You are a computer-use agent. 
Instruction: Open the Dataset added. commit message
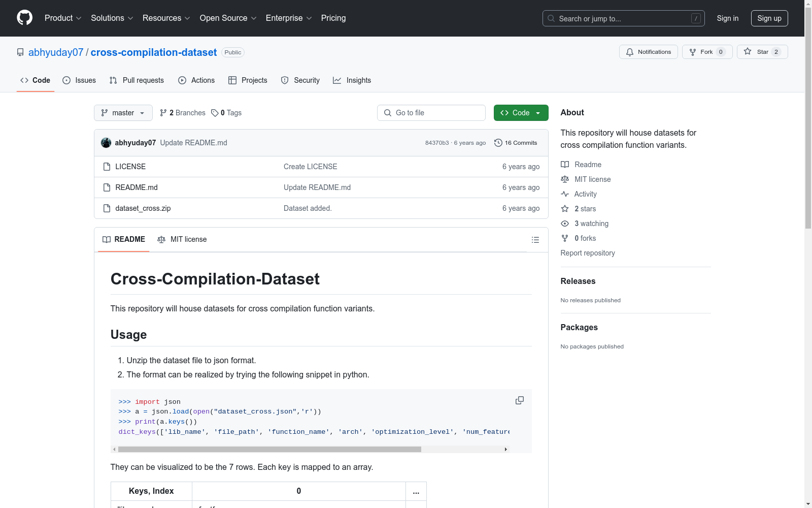coord(308,208)
